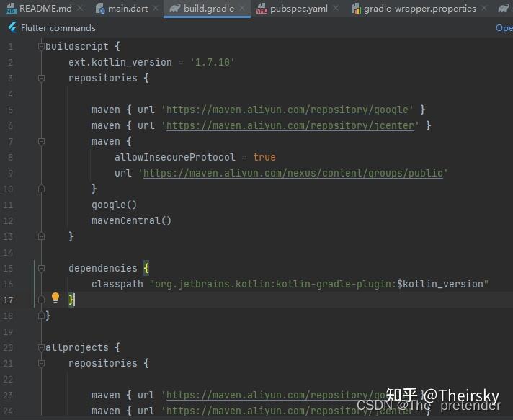
Task: Open the aliyun nexus groups/public URL
Action: pos(293,173)
